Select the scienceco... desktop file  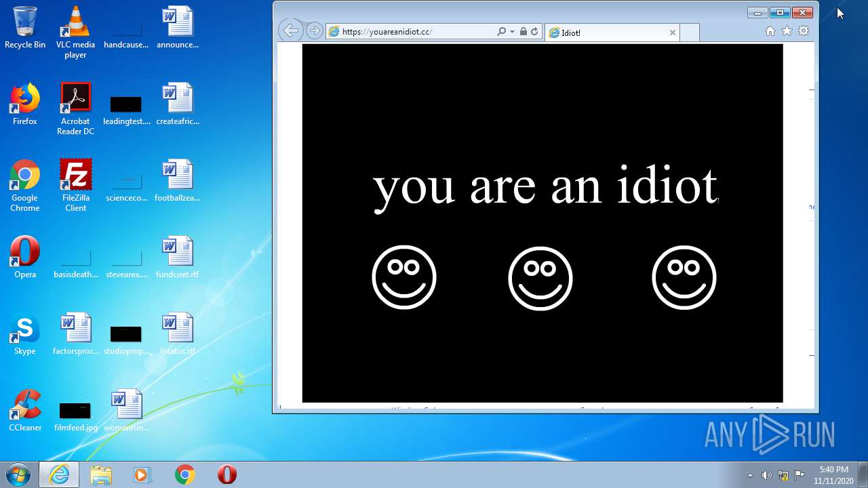click(126, 186)
